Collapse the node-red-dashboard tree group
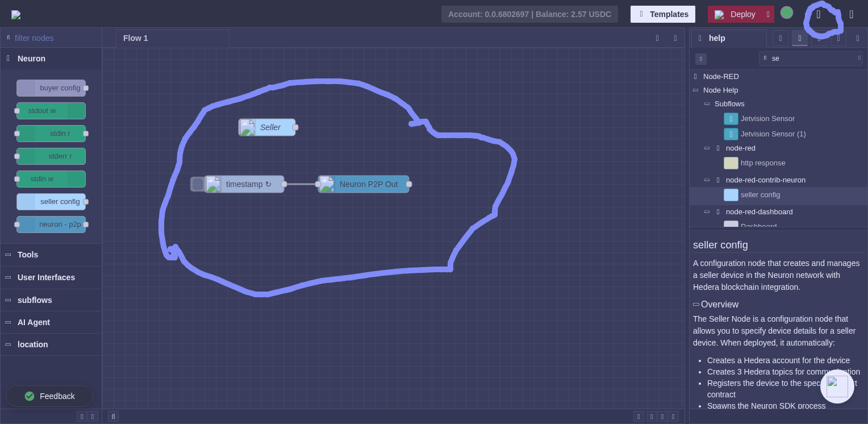The width and height of the screenshot is (868, 424). [x=707, y=211]
